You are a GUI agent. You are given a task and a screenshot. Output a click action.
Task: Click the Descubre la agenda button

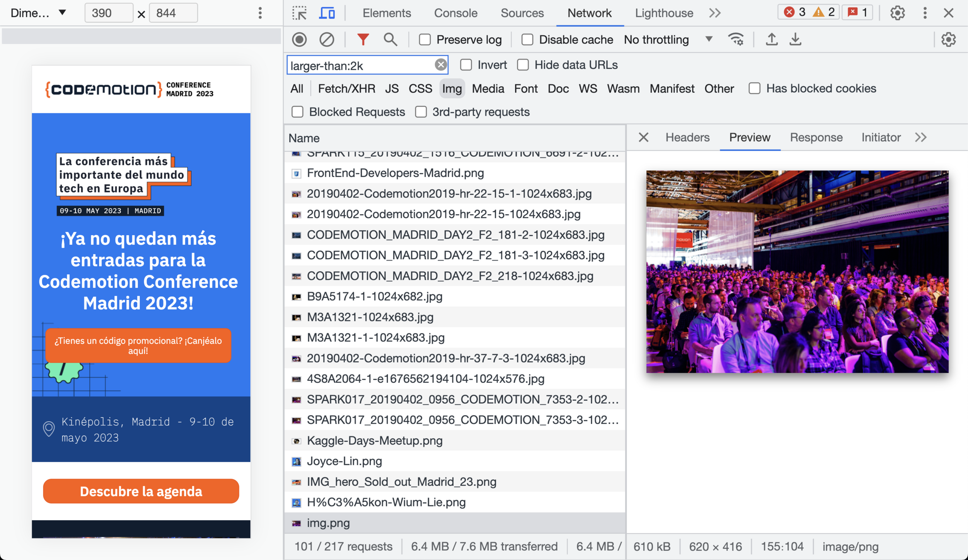[141, 491]
